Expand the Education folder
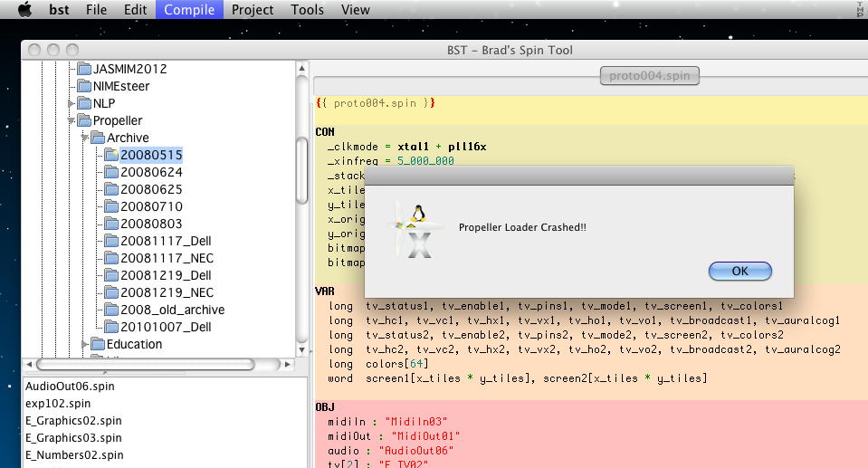868x468 pixels. (x=85, y=344)
